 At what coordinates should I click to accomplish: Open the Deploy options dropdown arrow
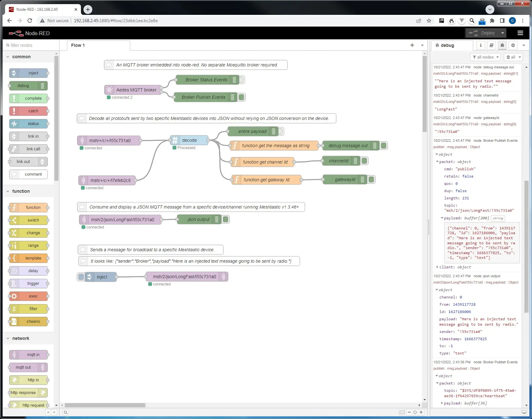502,33
